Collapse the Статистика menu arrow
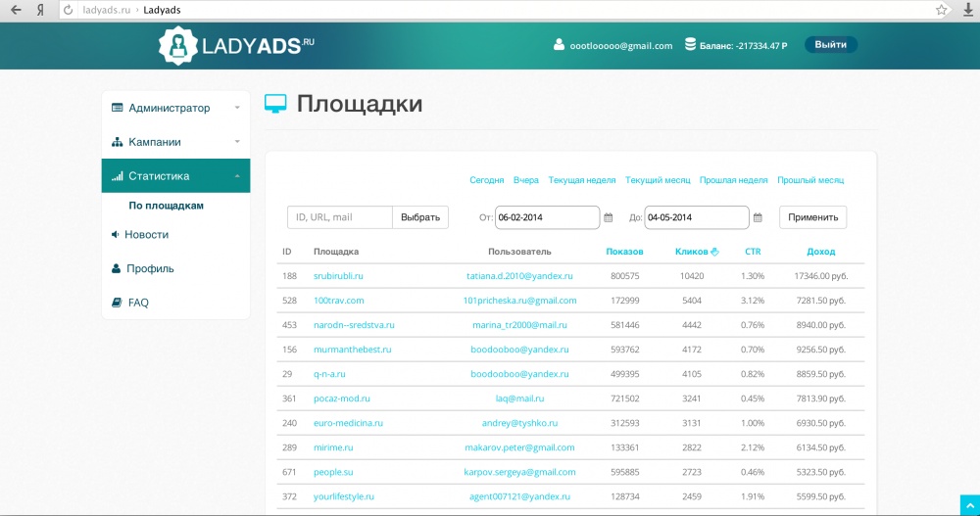The width and height of the screenshot is (980, 516). pyautogui.click(x=237, y=176)
